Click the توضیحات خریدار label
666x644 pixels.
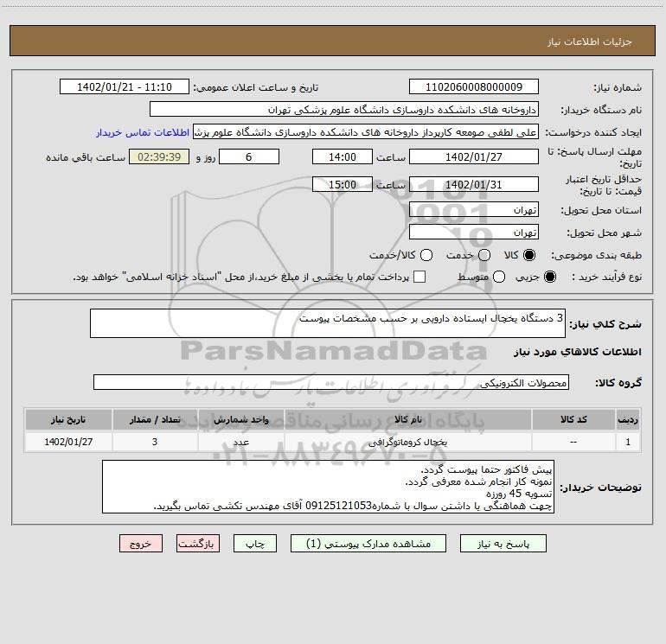(600, 488)
